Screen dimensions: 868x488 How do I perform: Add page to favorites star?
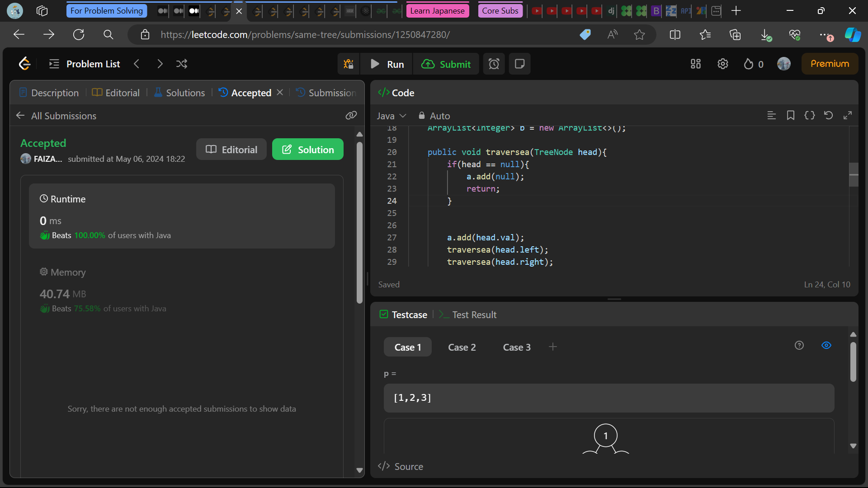point(639,35)
